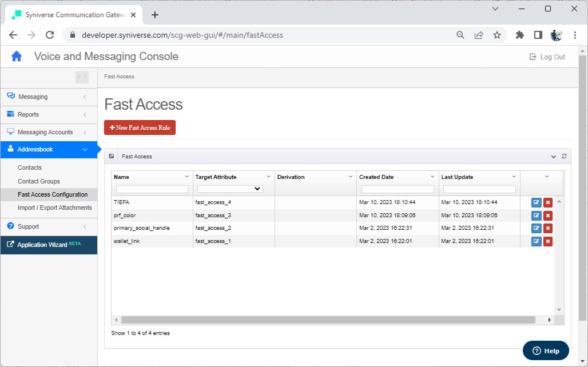Collapse the sidebar navigation toggle
This screenshot has width=588, height=367.
click(82, 77)
